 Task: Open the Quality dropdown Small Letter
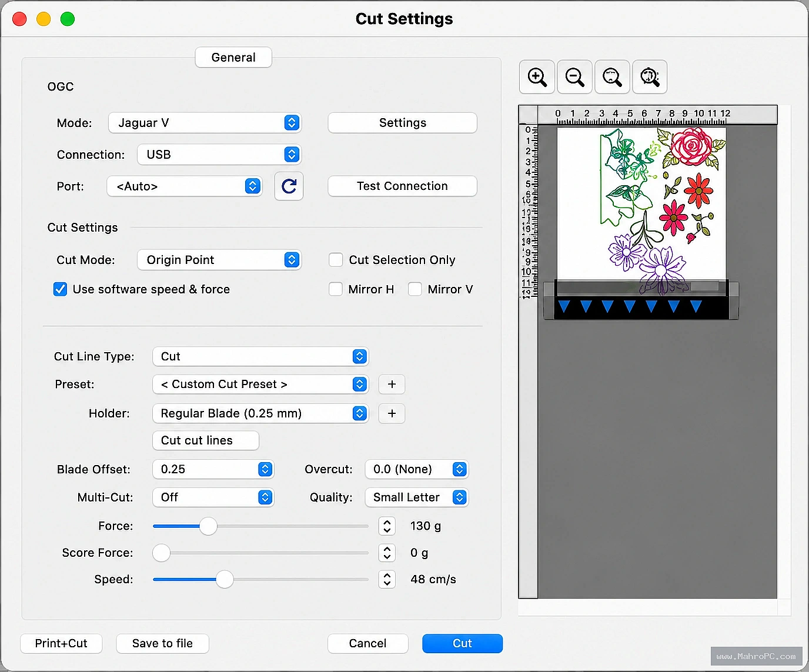coord(417,497)
